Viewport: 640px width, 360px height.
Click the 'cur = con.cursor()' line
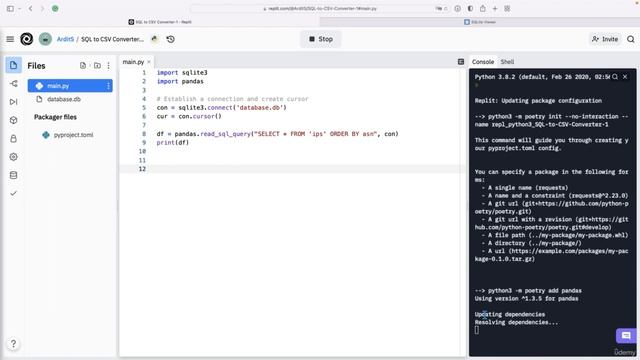189,116
